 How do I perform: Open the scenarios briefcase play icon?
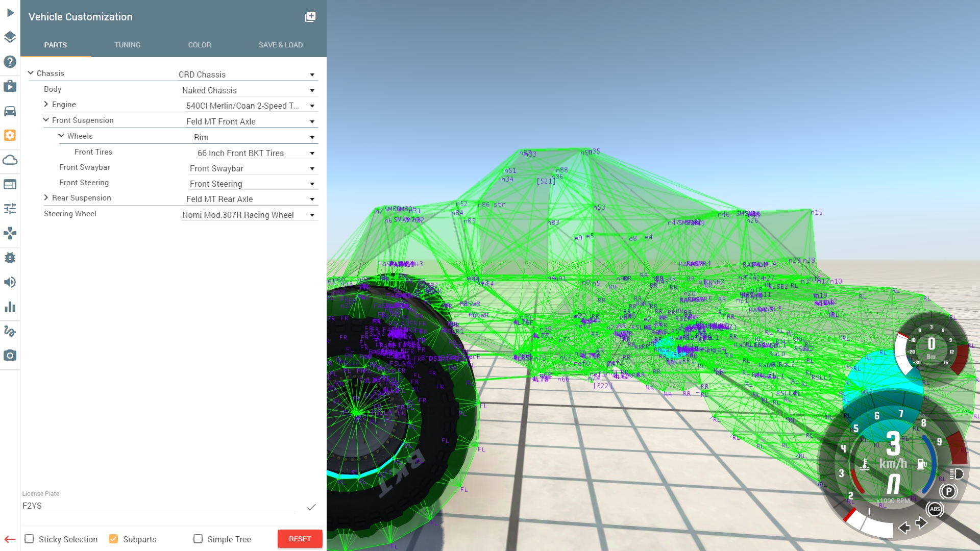coord(10,86)
